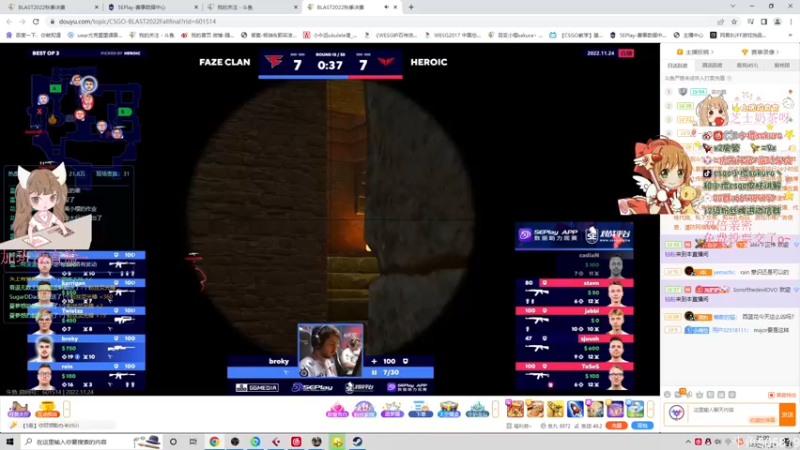Mute the active BLAST2022 tab audio icon
800x450 pixels.
tap(386, 7)
